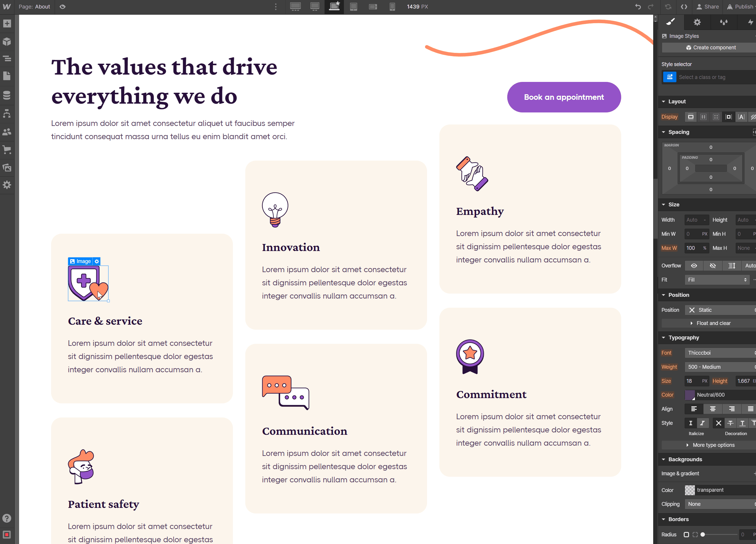
Task: Click the style selector class input
Action: pyautogui.click(x=717, y=77)
